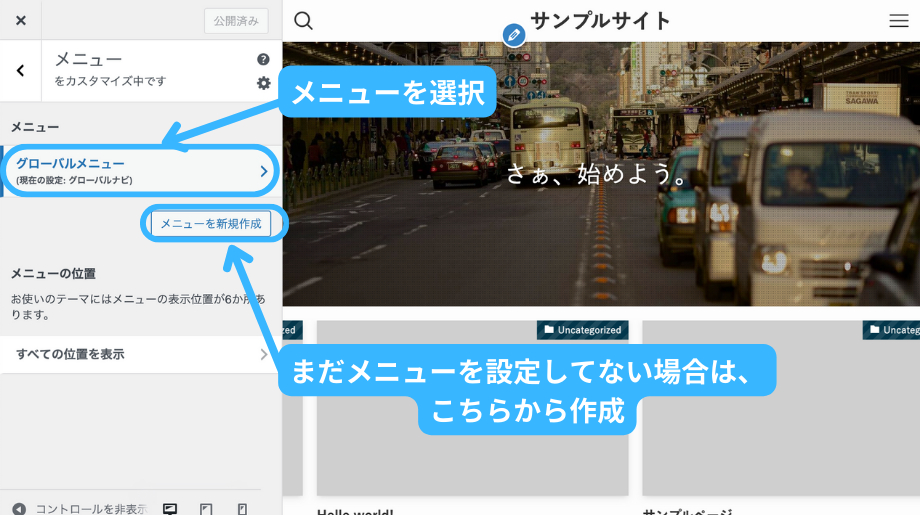Open the hamburger menu in the site preview

(898, 21)
